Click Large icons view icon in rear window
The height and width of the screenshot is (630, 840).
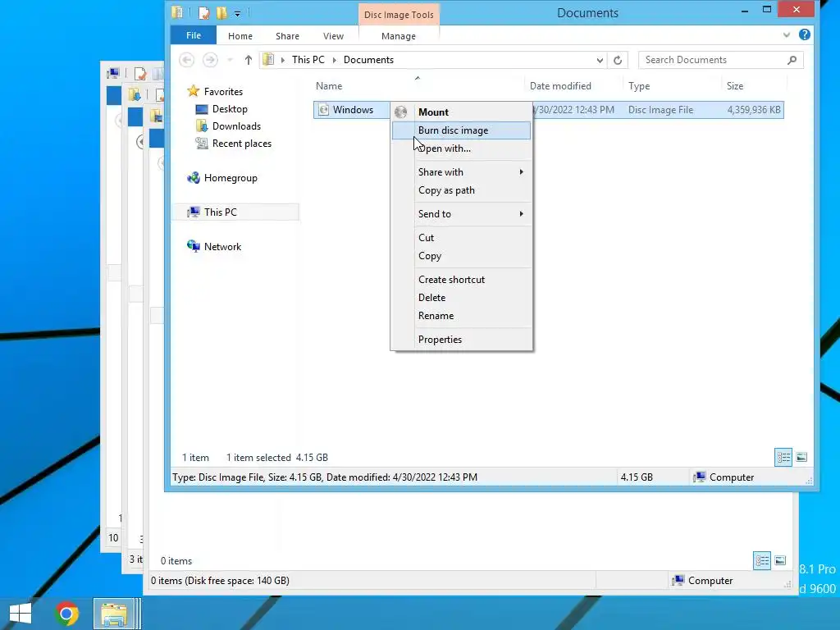pyautogui.click(x=780, y=560)
